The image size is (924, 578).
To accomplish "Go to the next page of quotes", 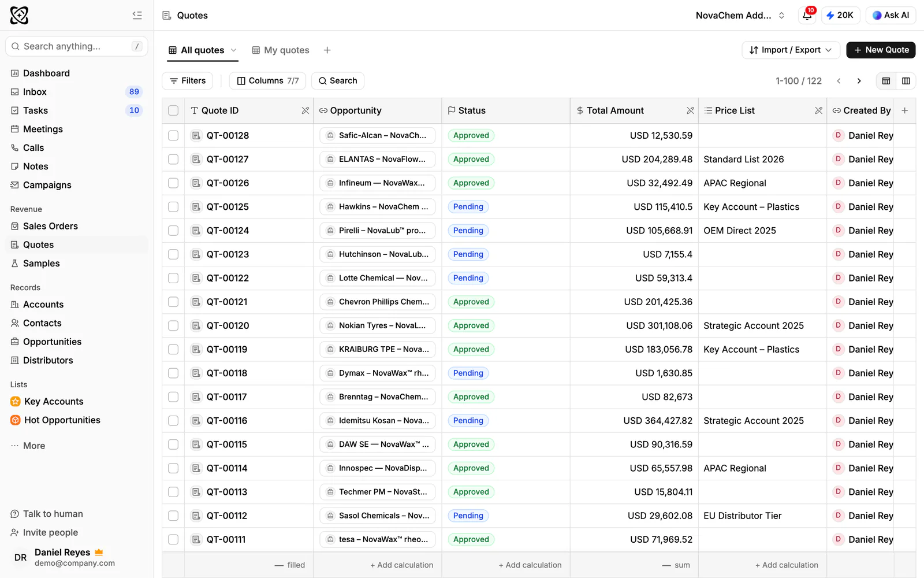I will (x=859, y=81).
